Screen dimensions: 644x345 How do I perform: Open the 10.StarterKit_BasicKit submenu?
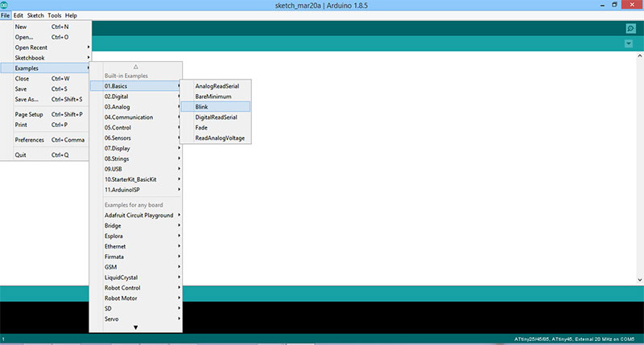click(x=136, y=179)
